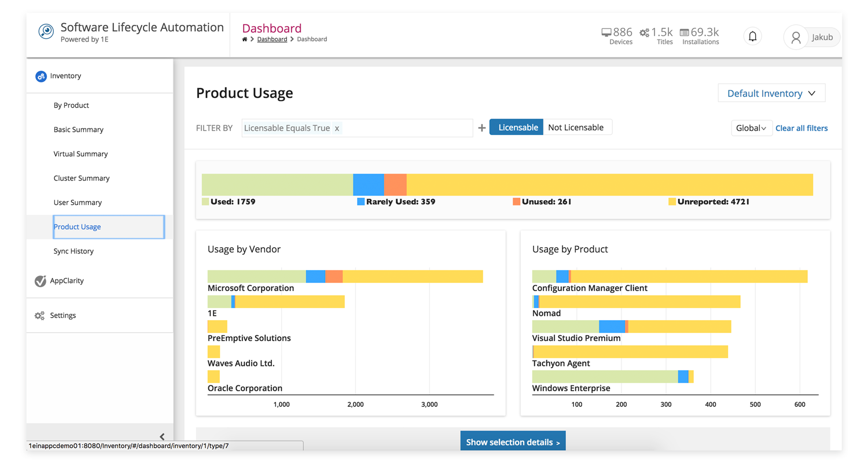The image size is (868, 463).
Task: Click the Rarely Used blue summary segment
Action: (369, 185)
